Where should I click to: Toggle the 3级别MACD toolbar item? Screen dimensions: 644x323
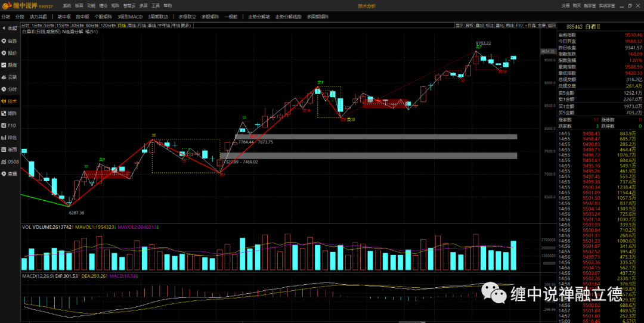(x=130, y=17)
